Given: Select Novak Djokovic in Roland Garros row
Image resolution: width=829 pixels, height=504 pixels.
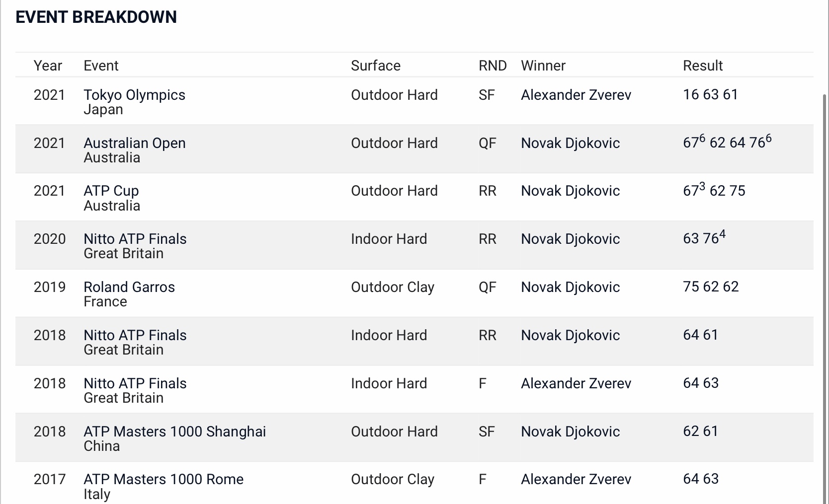Looking at the screenshot, I should click(x=570, y=287).
